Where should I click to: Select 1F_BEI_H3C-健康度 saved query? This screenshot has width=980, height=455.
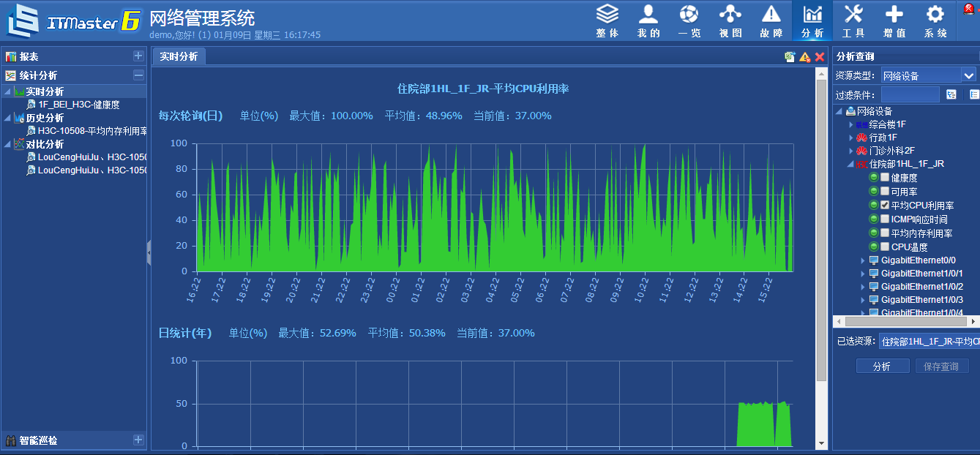79,105
